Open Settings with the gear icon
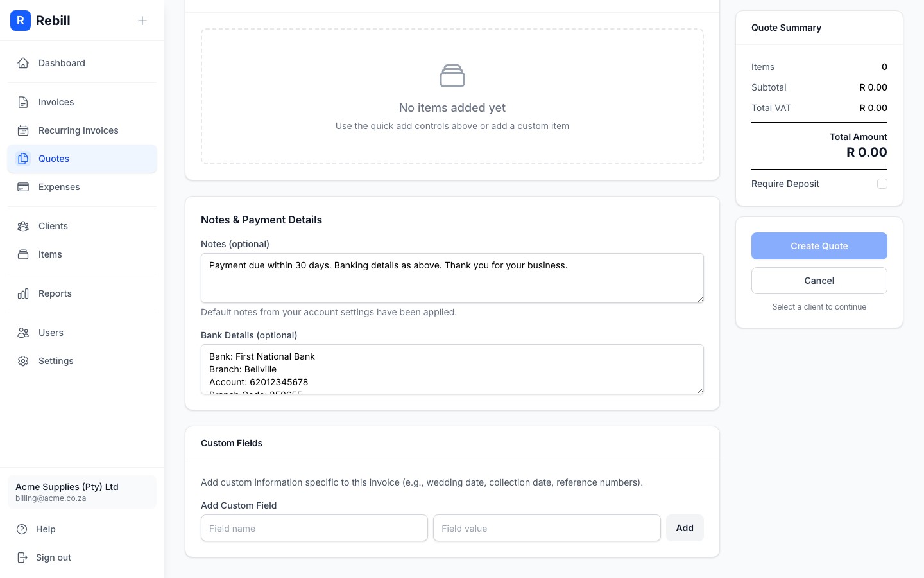The height and width of the screenshot is (578, 924). pos(23,361)
